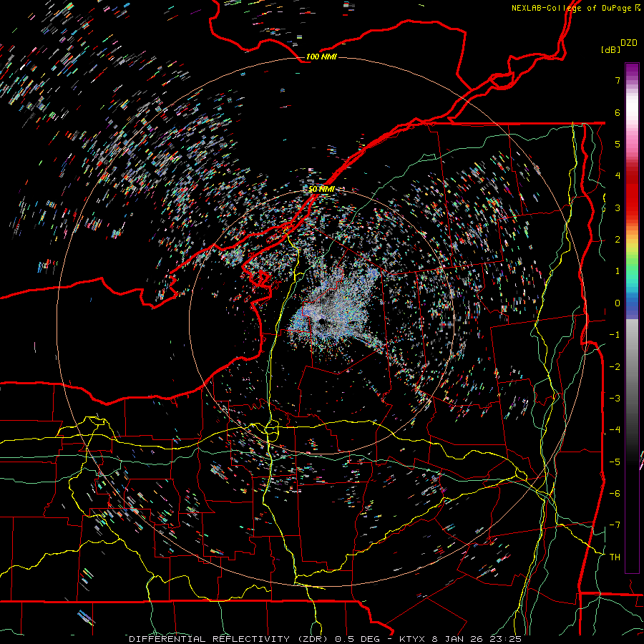Image resolution: width=644 pixels, height=644 pixels.
Task: Click the KTYX station identifier
Action: coord(413,639)
